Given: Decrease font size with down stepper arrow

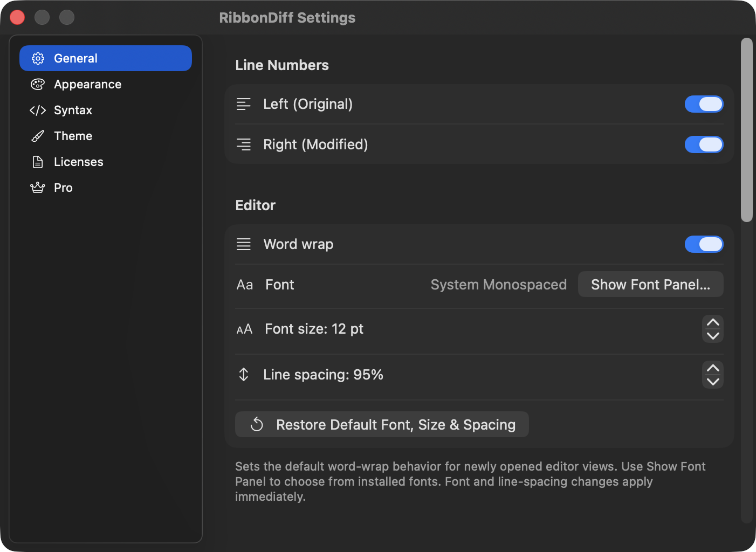Looking at the screenshot, I should (713, 336).
